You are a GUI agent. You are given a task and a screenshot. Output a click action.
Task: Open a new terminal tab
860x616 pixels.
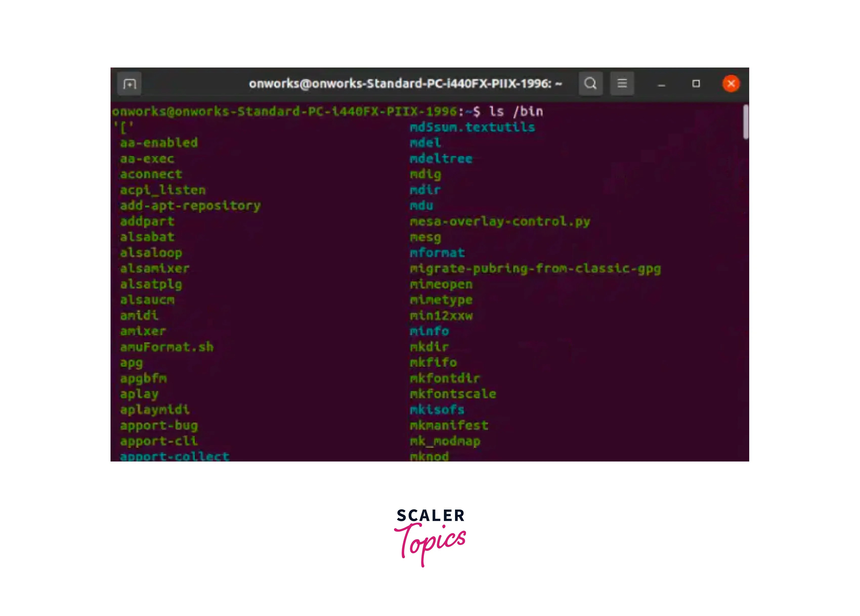point(129,83)
